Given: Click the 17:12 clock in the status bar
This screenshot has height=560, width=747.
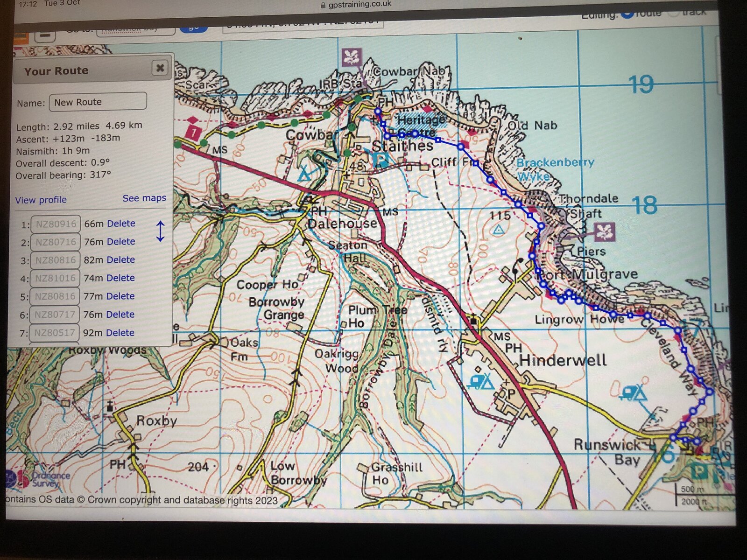Looking at the screenshot, I should pos(28,4).
